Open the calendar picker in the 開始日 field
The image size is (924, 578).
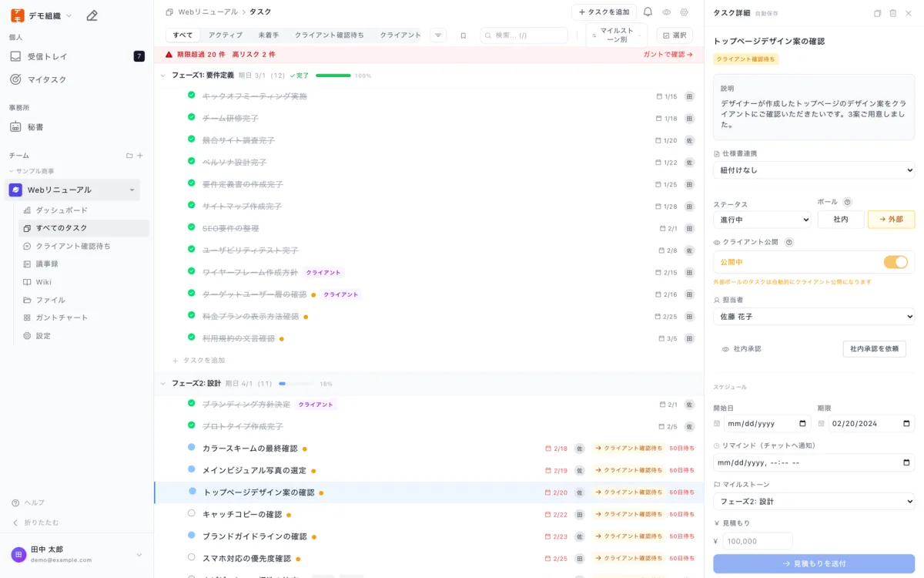[x=803, y=423]
